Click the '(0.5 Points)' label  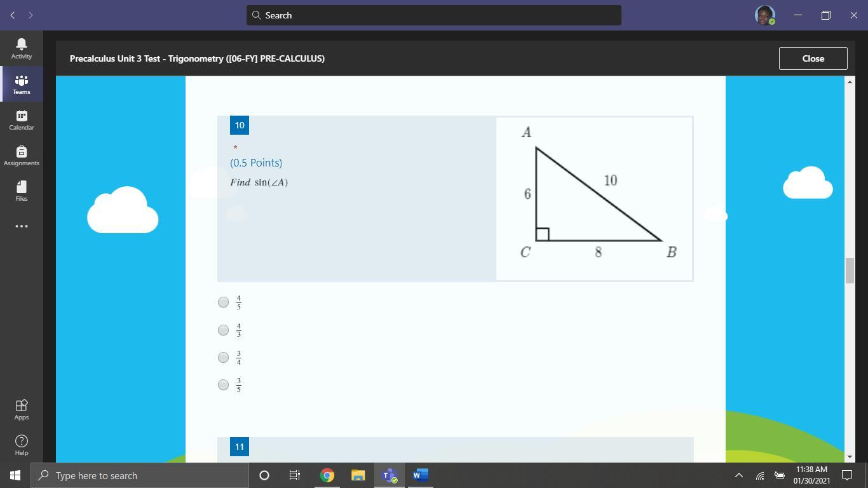coord(256,163)
